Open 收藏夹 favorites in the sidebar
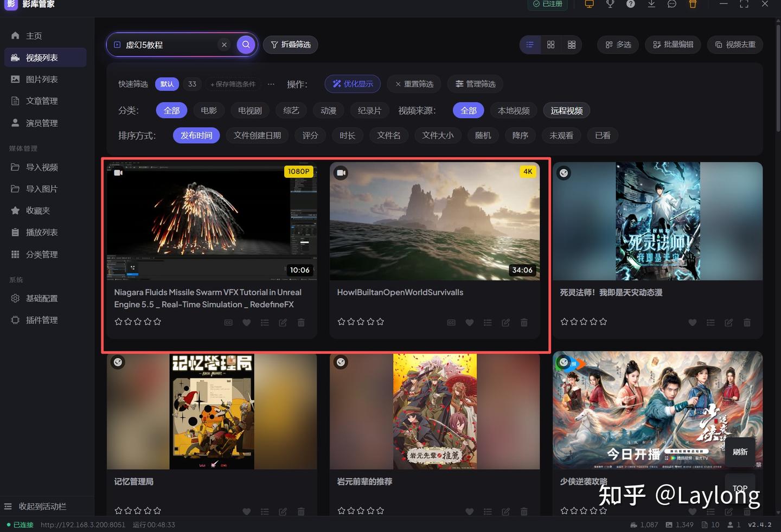Viewport: 781px width, 532px height. click(x=45, y=210)
